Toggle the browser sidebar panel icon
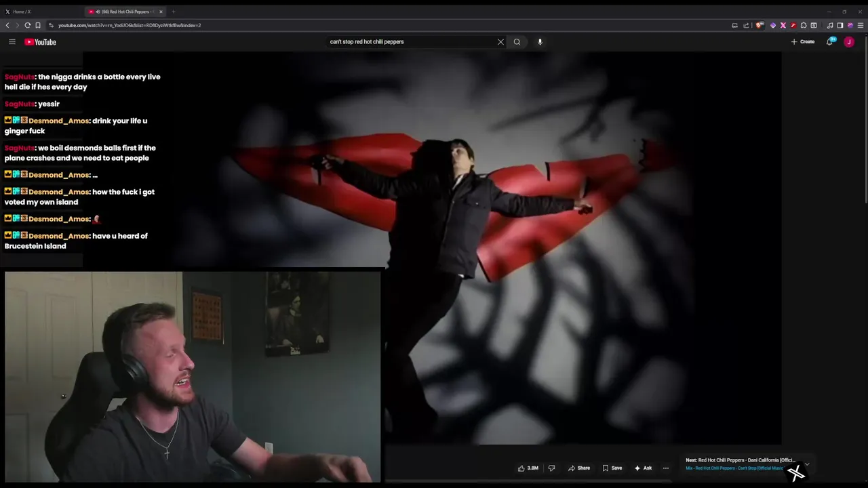This screenshot has width=868, height=488. (840, 25)
